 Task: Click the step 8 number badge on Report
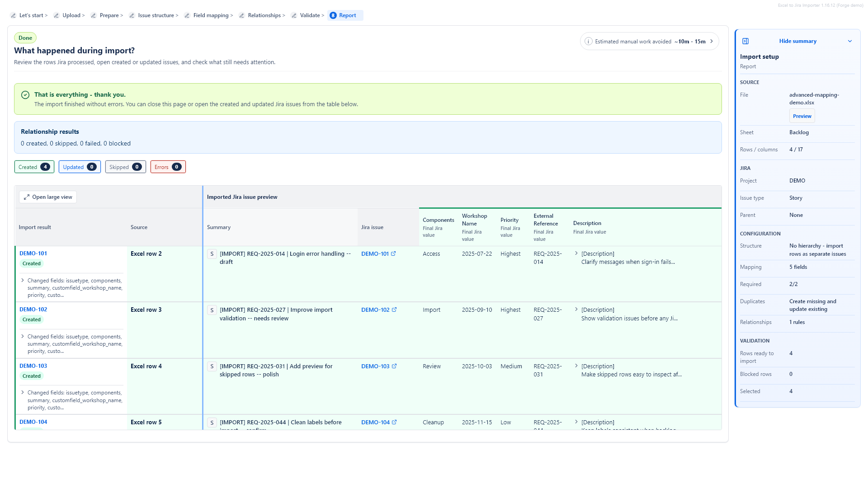[x=333, y=15]
